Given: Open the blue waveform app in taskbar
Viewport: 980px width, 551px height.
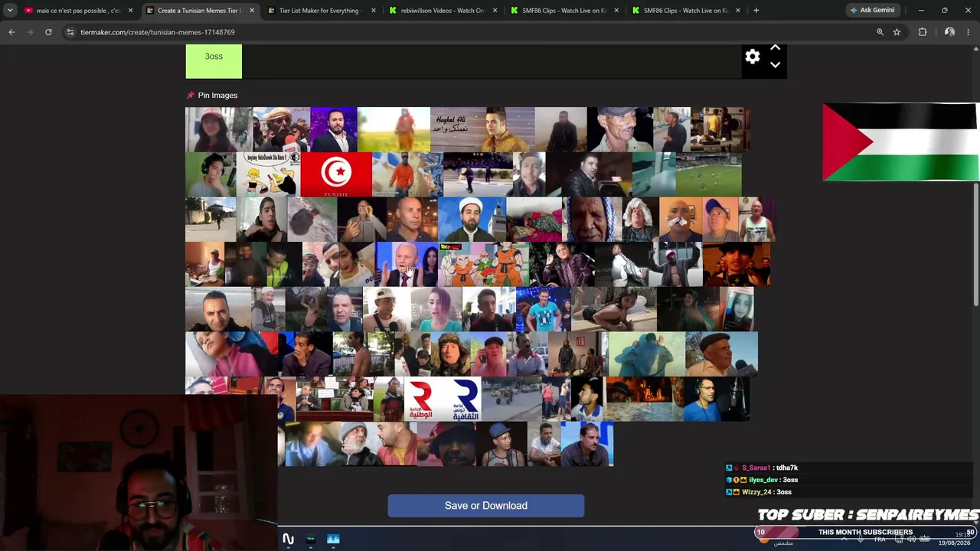Looking at the screenshot, I should [x=333, y=539].
